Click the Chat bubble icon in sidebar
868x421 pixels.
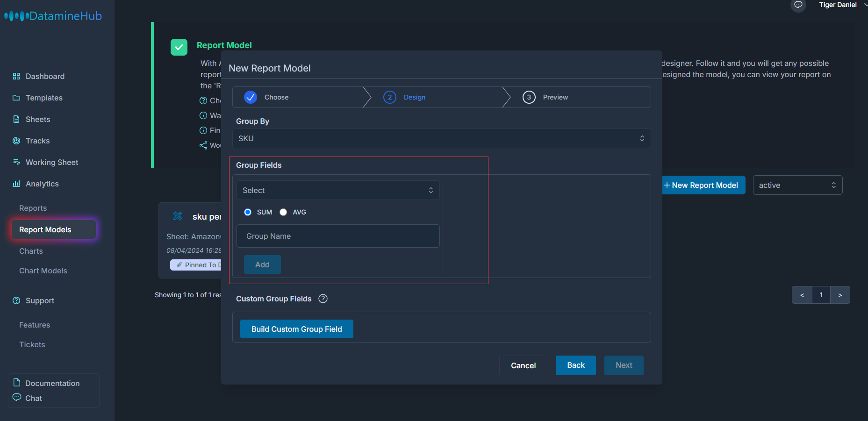17,397
